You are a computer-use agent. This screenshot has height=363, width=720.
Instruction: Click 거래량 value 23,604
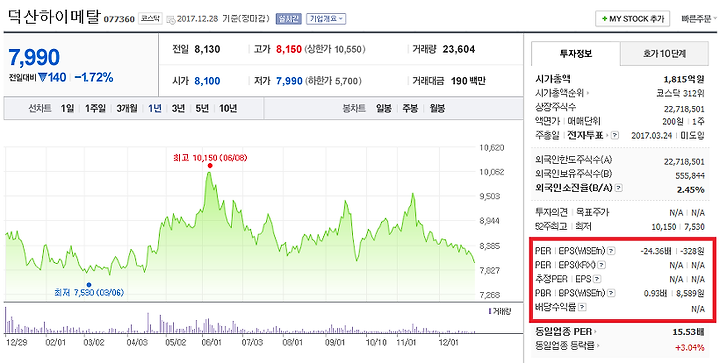459,49
